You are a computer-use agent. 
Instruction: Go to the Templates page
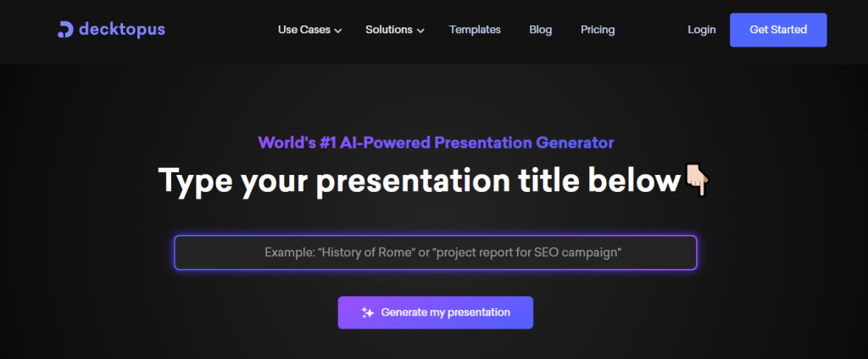pos(475,30)
